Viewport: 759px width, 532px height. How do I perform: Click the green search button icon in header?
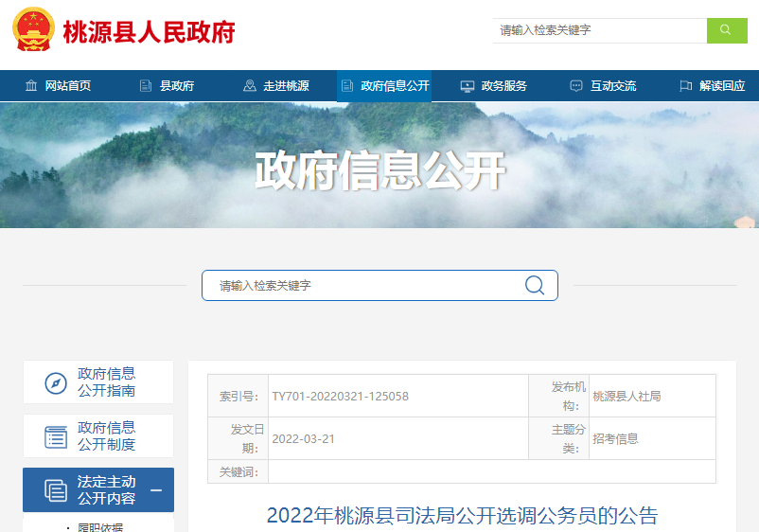tap(726, 30)
